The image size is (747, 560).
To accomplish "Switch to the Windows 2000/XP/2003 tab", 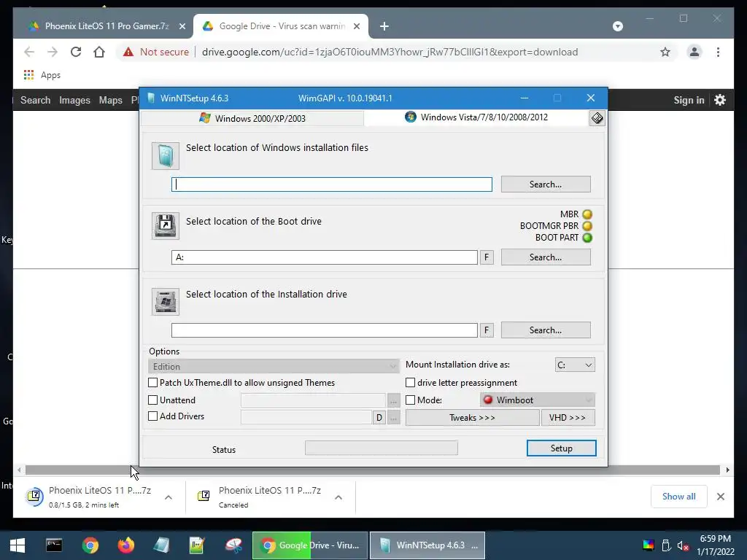I will tap(252, 118).
